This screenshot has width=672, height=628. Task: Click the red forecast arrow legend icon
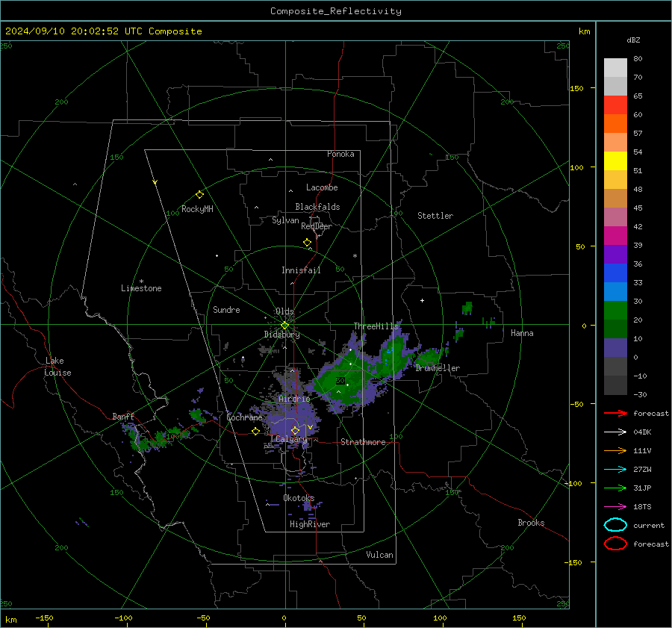(615, 413)
